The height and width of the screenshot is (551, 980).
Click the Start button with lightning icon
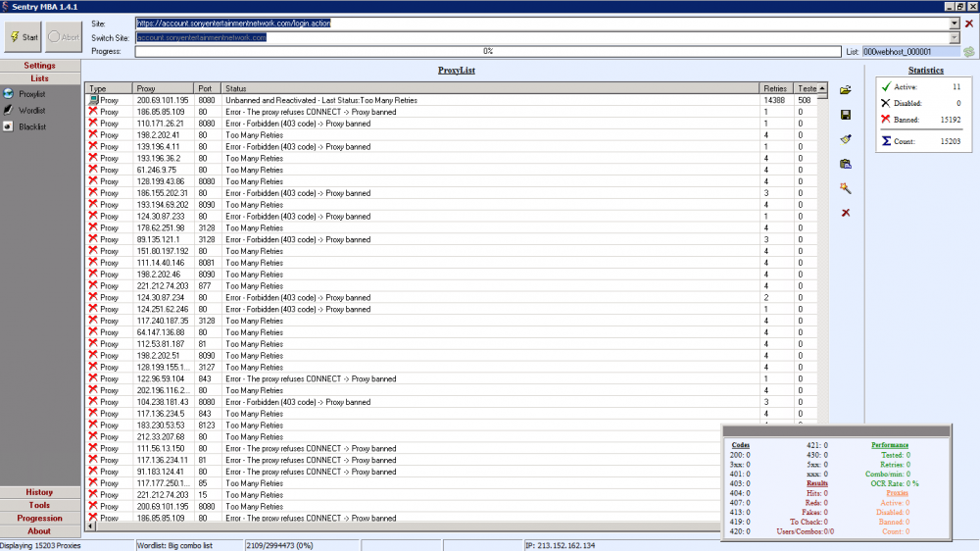pyautogui.click(x=24, y=37)
